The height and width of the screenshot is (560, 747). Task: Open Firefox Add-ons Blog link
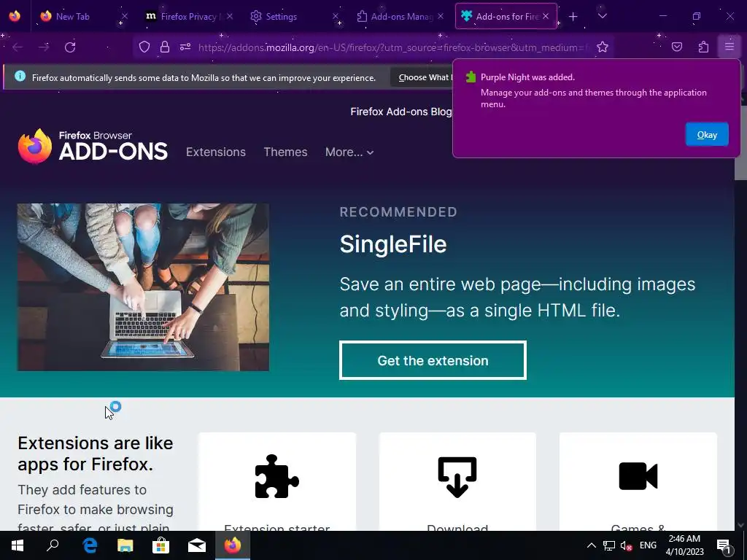click(401, 112)
